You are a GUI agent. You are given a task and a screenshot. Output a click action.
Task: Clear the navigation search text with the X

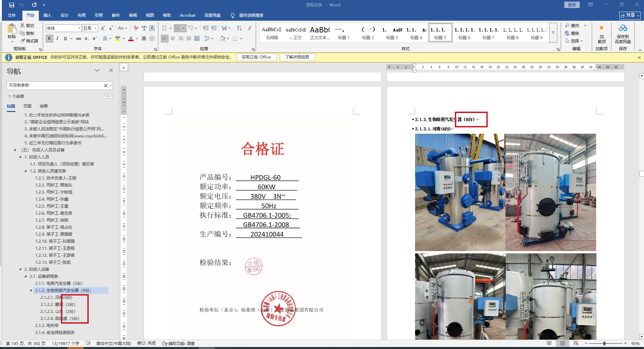(x=106, y=86)
